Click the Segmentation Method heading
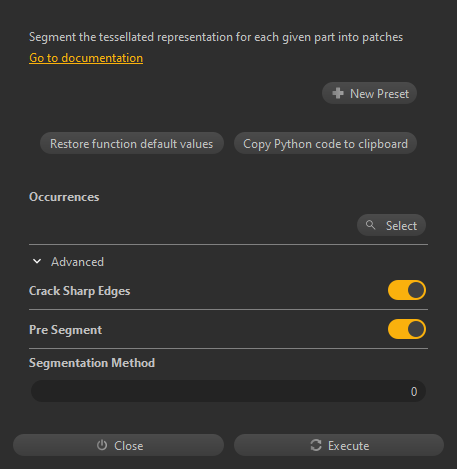This screenshot has width=457, height=469. pos(92,363)
